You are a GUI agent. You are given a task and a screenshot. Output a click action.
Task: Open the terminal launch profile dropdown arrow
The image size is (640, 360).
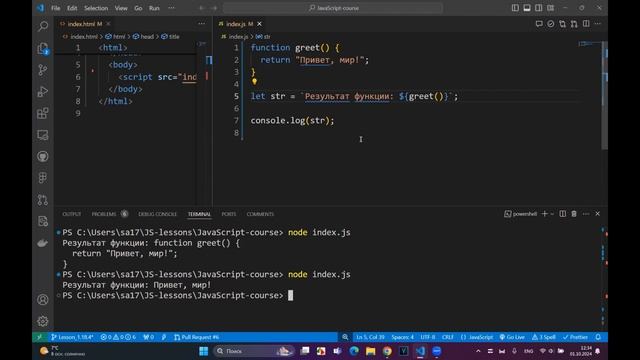pos(552,214)
